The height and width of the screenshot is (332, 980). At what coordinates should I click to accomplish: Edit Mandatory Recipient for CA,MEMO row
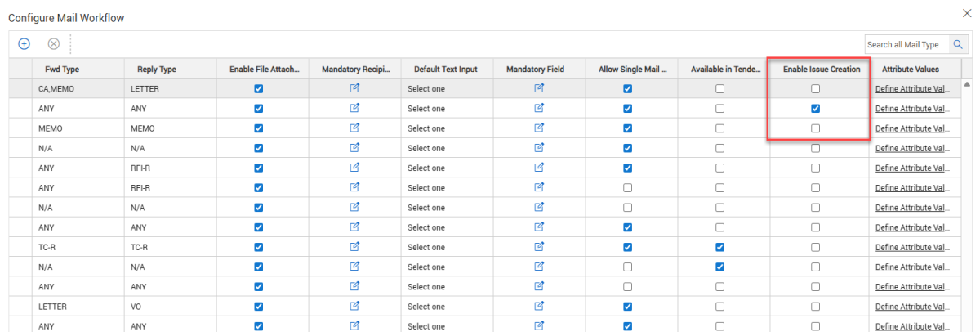[354, 88]
